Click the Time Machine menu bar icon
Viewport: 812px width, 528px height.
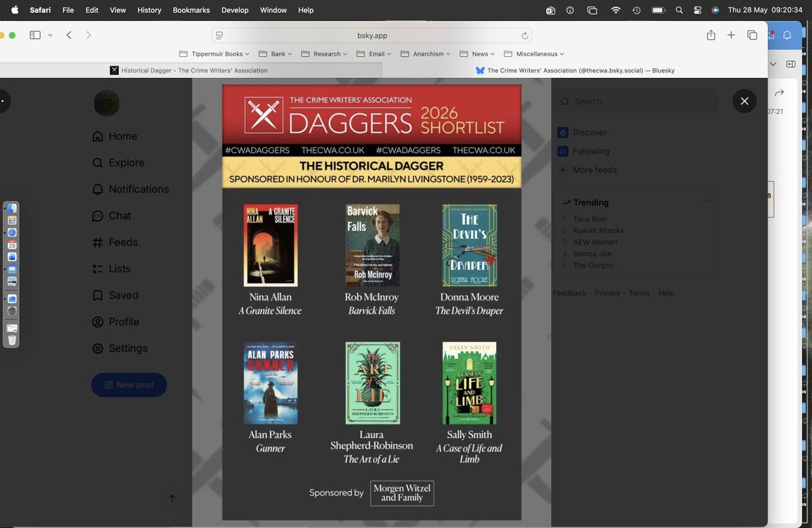click(636, 10)
